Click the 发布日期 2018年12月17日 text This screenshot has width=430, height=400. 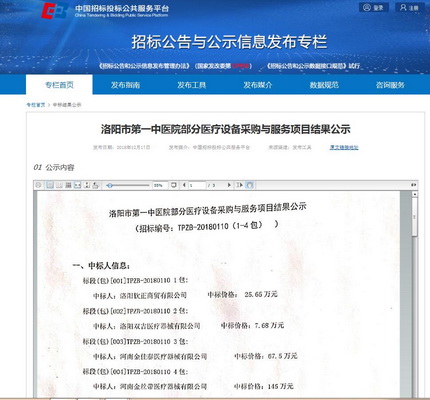point(122,147)
